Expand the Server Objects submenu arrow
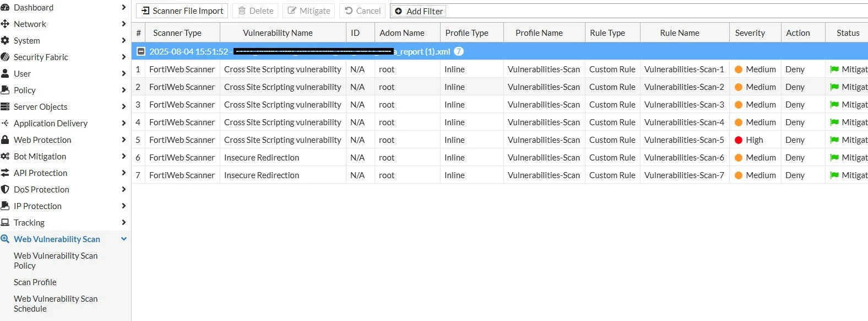868x321 pixels. click(123, 106)
